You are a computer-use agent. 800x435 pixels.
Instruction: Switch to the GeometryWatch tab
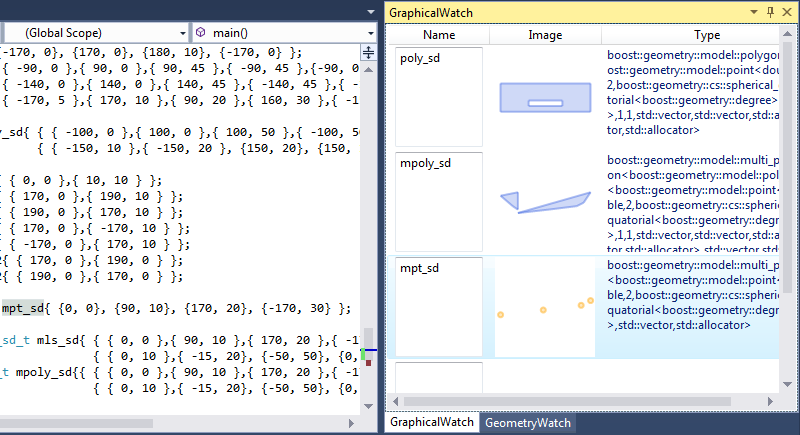click(528, 423)
